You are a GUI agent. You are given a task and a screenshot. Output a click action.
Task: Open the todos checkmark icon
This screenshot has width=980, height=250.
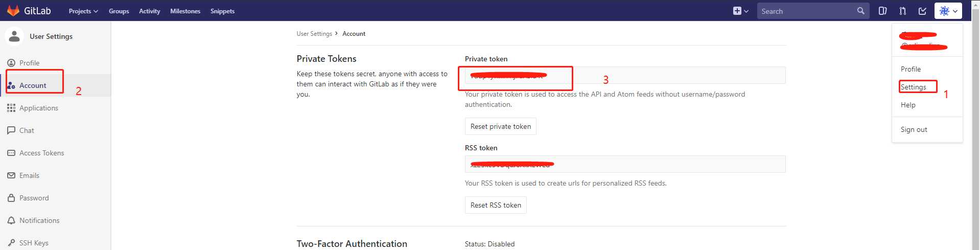pos(922,11)
